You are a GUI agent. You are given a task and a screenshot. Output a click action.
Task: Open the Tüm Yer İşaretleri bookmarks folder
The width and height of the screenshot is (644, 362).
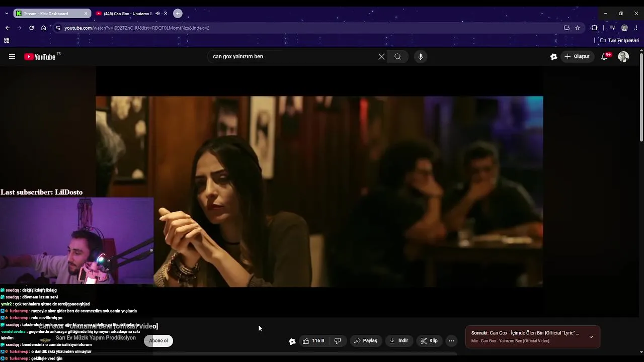point(620,40)
